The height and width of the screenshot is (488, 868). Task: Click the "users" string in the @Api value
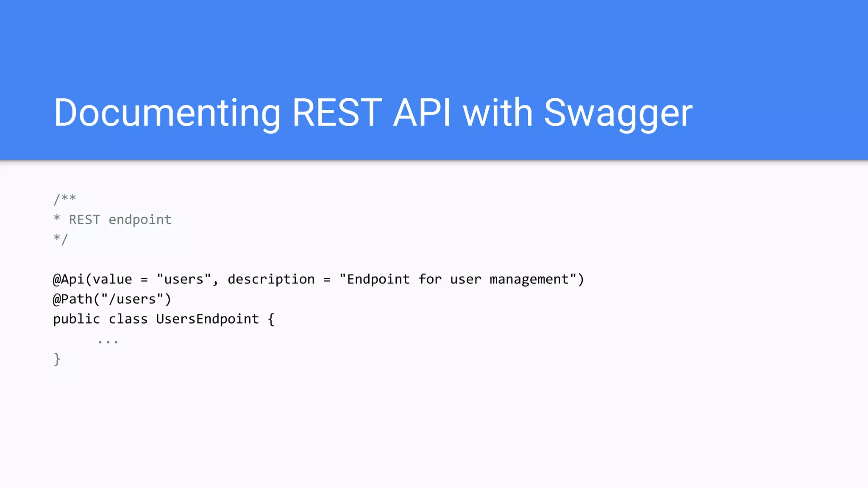point(184,279)
